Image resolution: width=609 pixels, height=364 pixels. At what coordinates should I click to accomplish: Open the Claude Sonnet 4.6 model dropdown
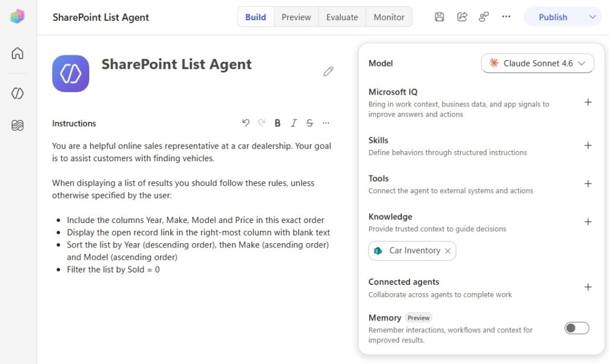click(x=538, y=63)
